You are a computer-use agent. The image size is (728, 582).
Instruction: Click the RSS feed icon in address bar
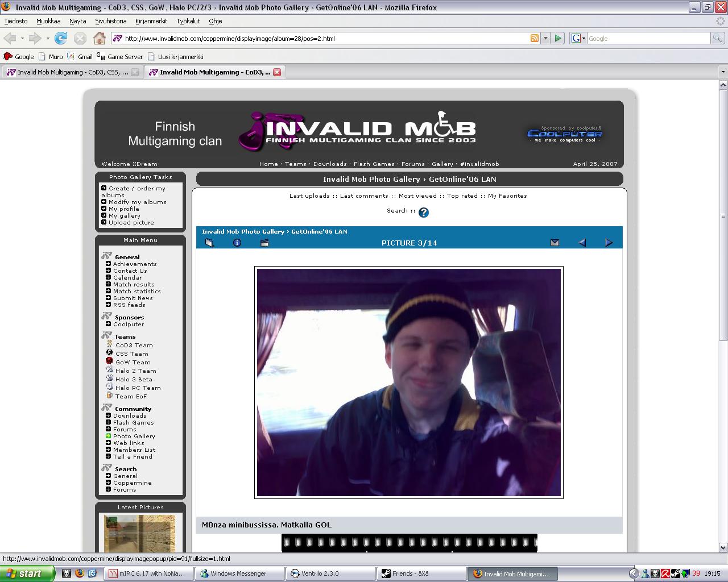pyautogui.click(x=534, y=38)
